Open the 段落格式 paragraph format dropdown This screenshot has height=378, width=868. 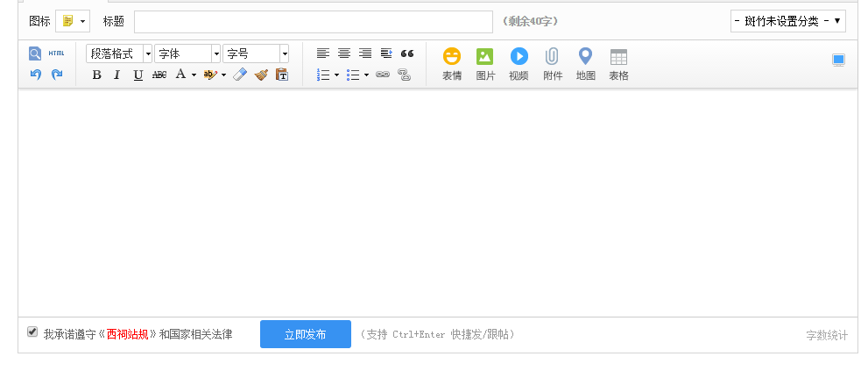[119, 53]
